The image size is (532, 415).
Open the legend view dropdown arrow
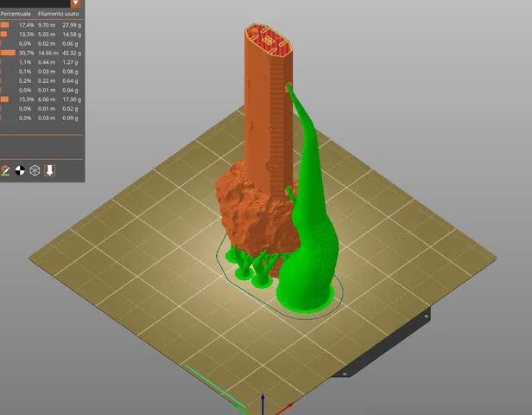click(x=76, y=3)
